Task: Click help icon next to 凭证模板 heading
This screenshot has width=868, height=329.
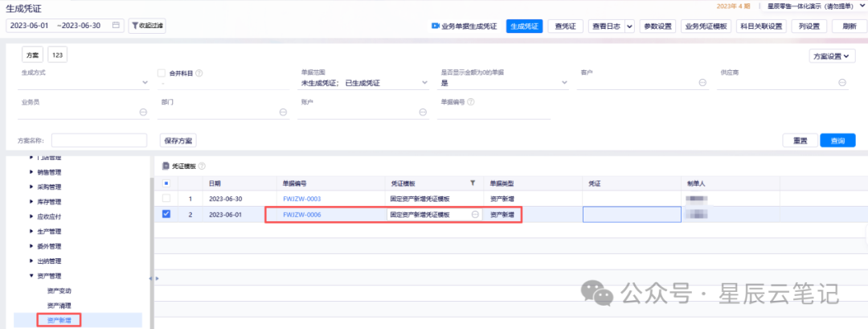Action: [202, 166]
